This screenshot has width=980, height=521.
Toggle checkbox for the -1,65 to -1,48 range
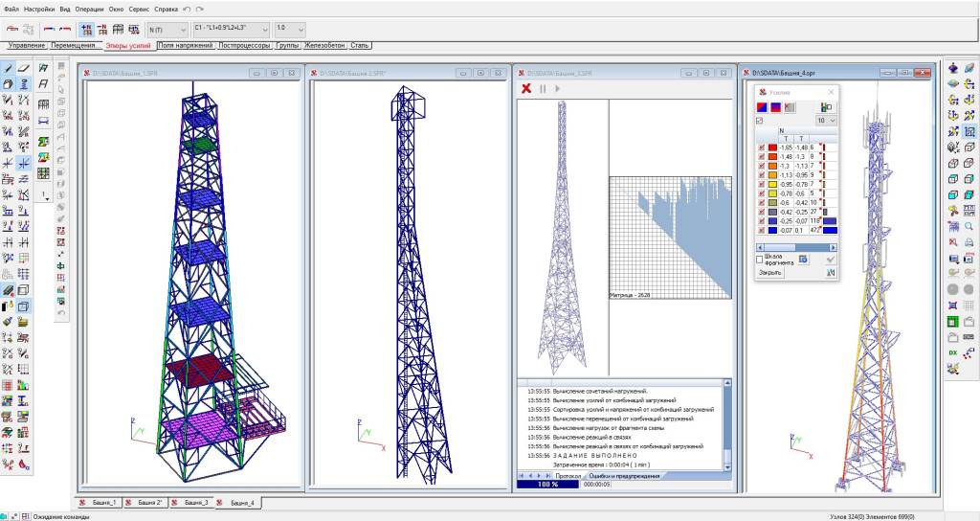(762, 147)
